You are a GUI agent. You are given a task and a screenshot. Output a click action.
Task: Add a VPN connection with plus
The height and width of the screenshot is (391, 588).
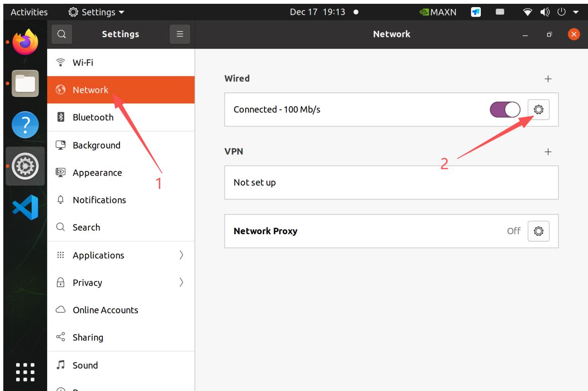(x=548, y=152)
